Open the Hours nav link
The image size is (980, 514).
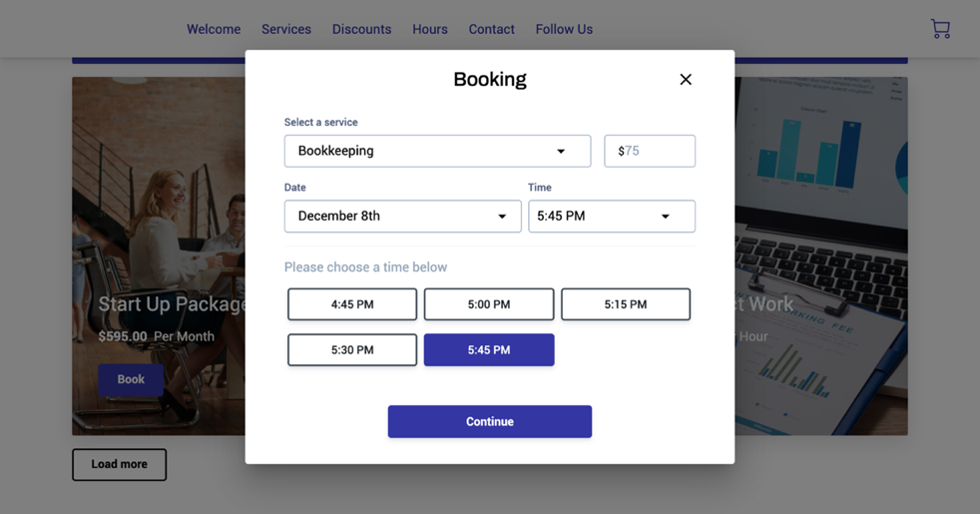click(430, 29)
